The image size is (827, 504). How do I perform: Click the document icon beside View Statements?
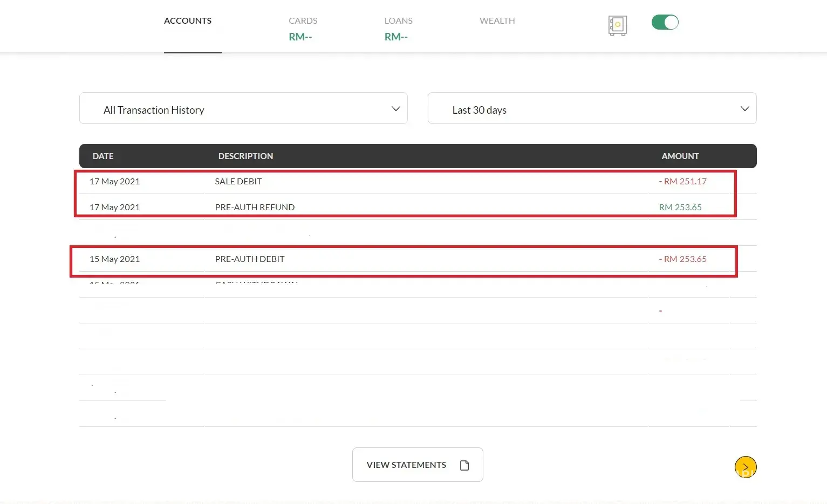464,465
